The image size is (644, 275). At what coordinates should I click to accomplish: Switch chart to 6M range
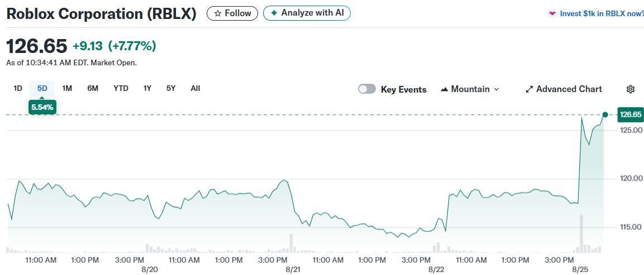pyautogui.click(x=93, y=88)
